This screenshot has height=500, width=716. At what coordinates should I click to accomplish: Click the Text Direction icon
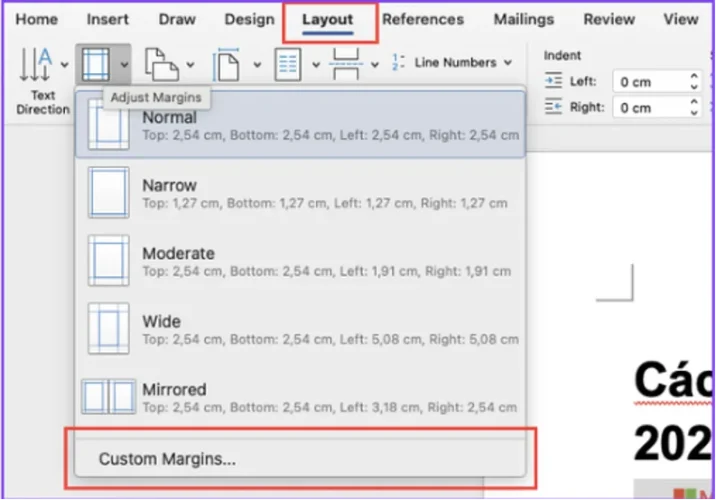point(36,66)
